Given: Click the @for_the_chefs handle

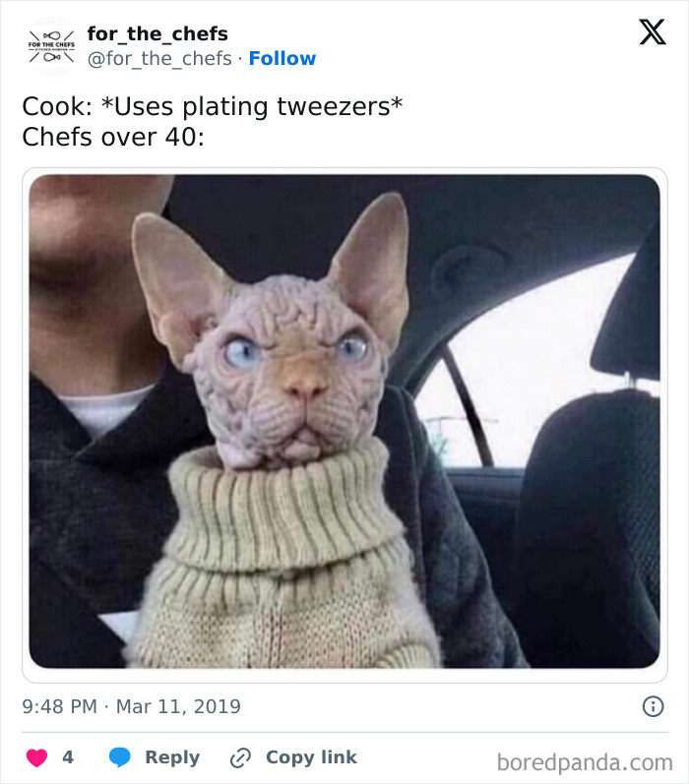Looking at the screenshot, I should (159, 58).
